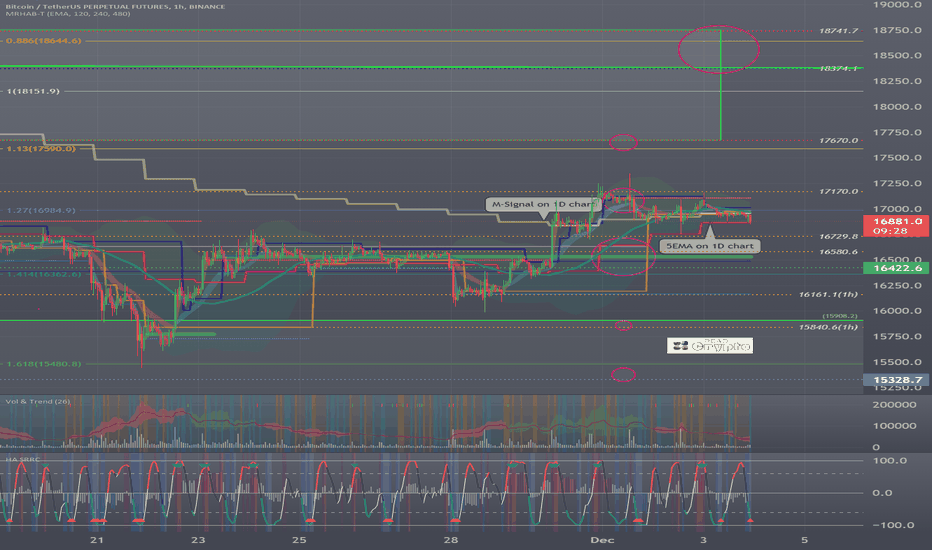
Task: Click the 19000.0 price axis label
Action: click(x=897, y=5)
